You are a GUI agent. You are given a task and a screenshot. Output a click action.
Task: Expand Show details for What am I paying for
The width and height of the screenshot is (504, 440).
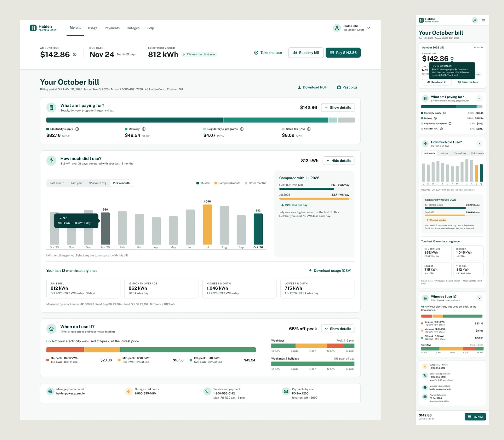(x=338, y=107)
